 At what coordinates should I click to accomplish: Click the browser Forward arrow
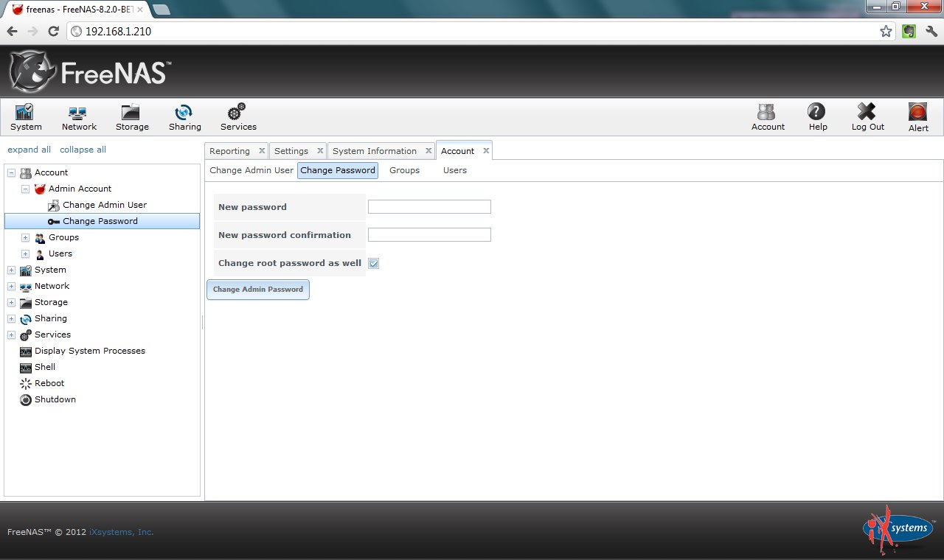32,32
